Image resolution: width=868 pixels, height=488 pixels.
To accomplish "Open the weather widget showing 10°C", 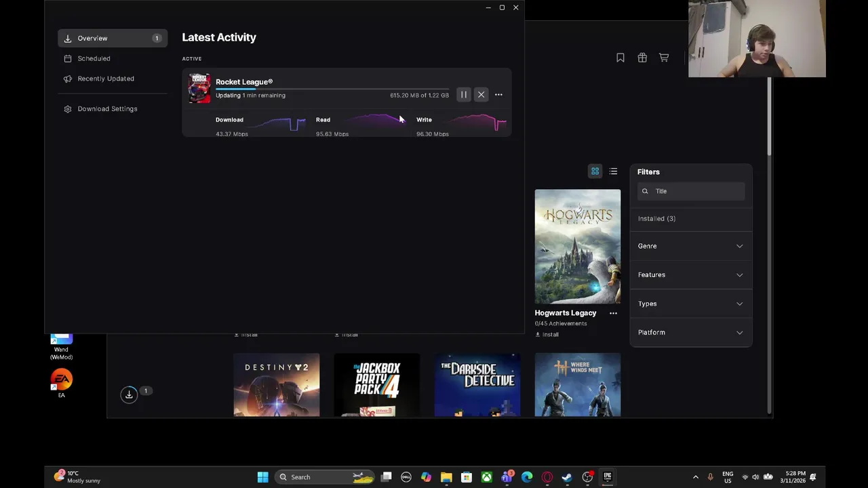I will (x=78, y=477).
